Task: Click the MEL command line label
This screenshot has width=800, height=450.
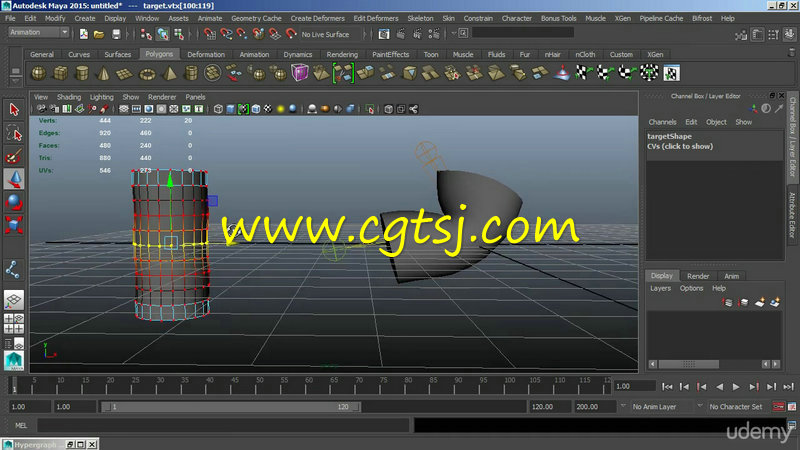Action: coord(21,425)
